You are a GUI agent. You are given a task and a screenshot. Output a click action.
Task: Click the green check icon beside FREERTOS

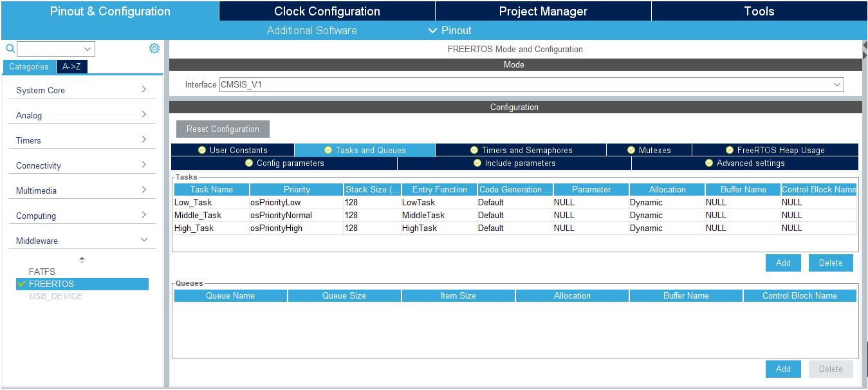[x=22, y=284]
